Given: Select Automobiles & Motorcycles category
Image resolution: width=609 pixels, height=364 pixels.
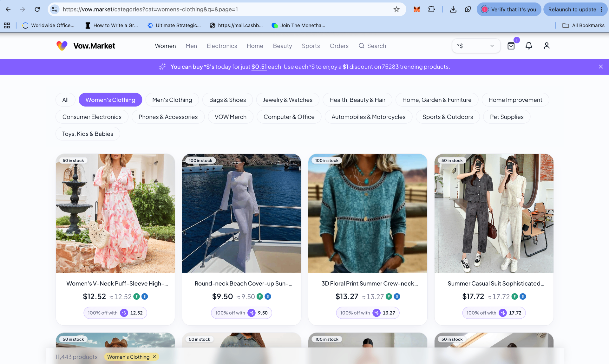Looking at the screenshot, I should coord(369,117).
